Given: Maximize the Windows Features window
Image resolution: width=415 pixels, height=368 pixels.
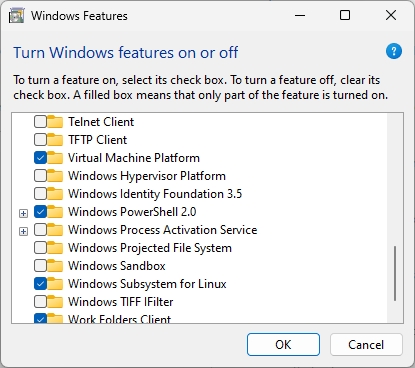Looking at the screenshot, I should coord(345,15).
